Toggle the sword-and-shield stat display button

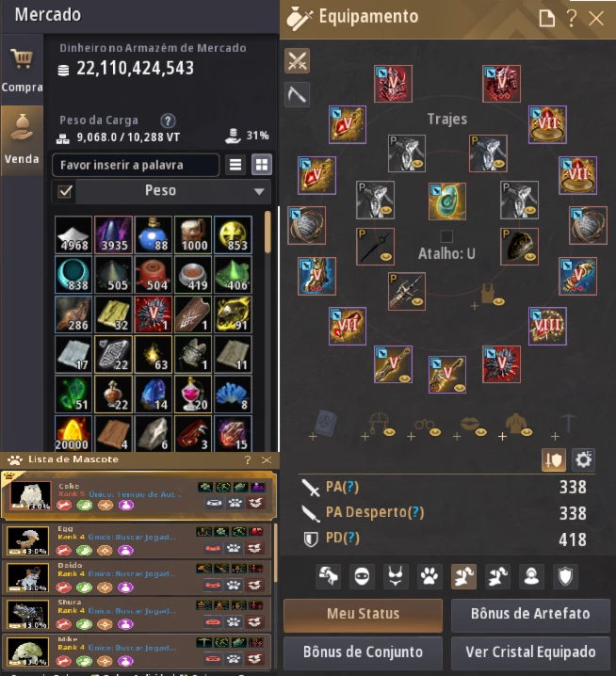pyautogui.click(x=554, y=459)
